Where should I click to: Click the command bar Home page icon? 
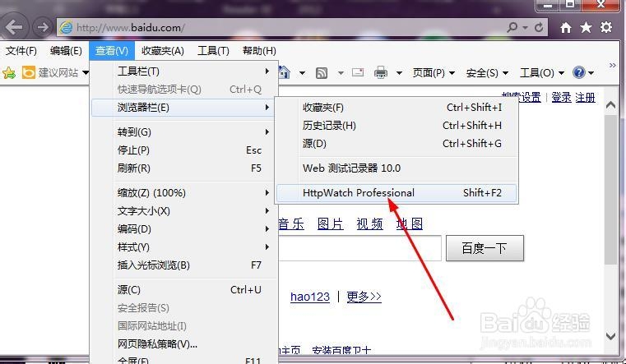(285, 72)
